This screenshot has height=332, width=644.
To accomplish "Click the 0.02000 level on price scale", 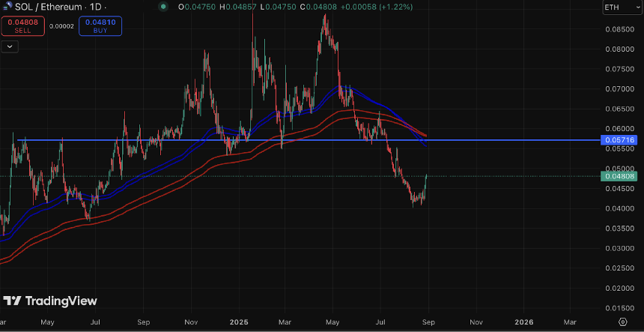I will (x=619, y=288).
